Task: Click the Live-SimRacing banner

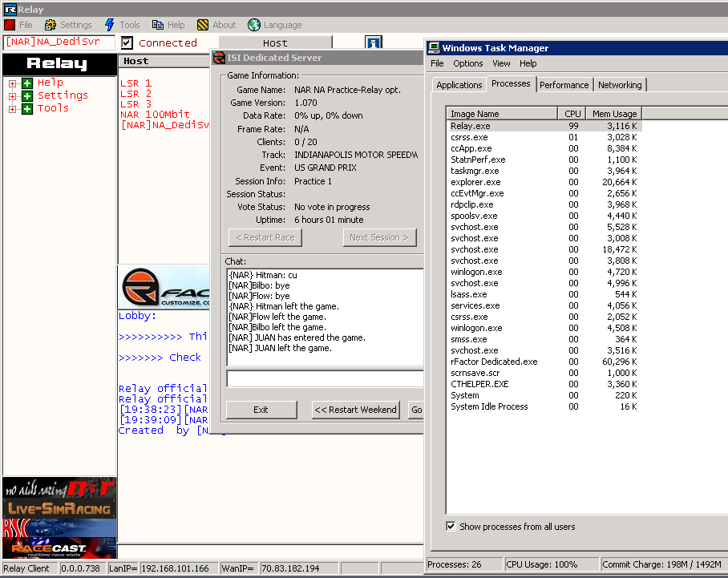Action: (x=59, y=508)
